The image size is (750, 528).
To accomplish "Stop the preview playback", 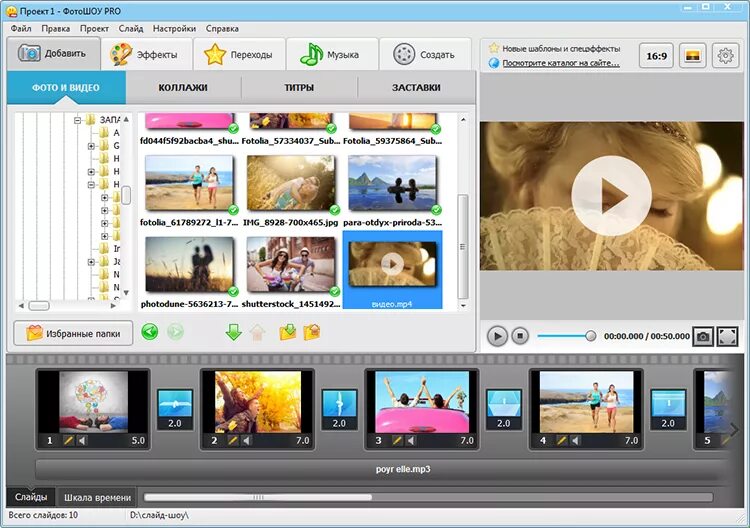I will [x=520, y=336].
